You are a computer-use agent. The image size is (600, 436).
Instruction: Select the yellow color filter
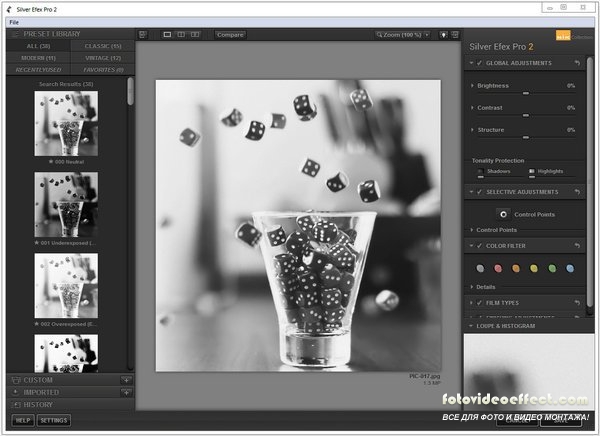point(534,268)
